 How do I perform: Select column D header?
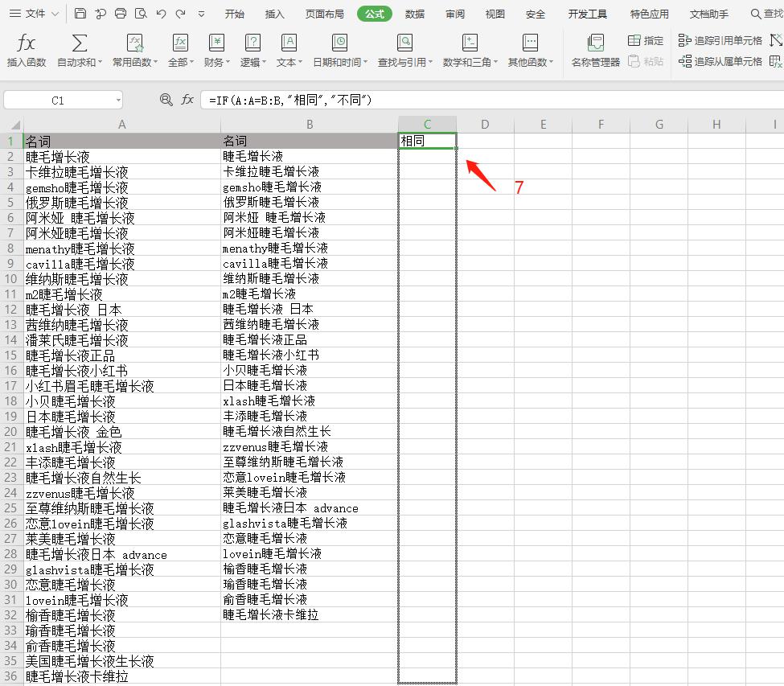[x=485, y=125]
